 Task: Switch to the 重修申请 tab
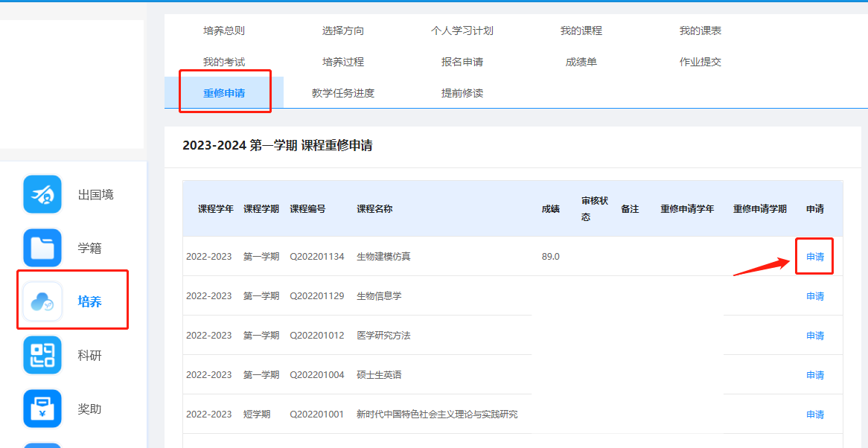[224, 93]
